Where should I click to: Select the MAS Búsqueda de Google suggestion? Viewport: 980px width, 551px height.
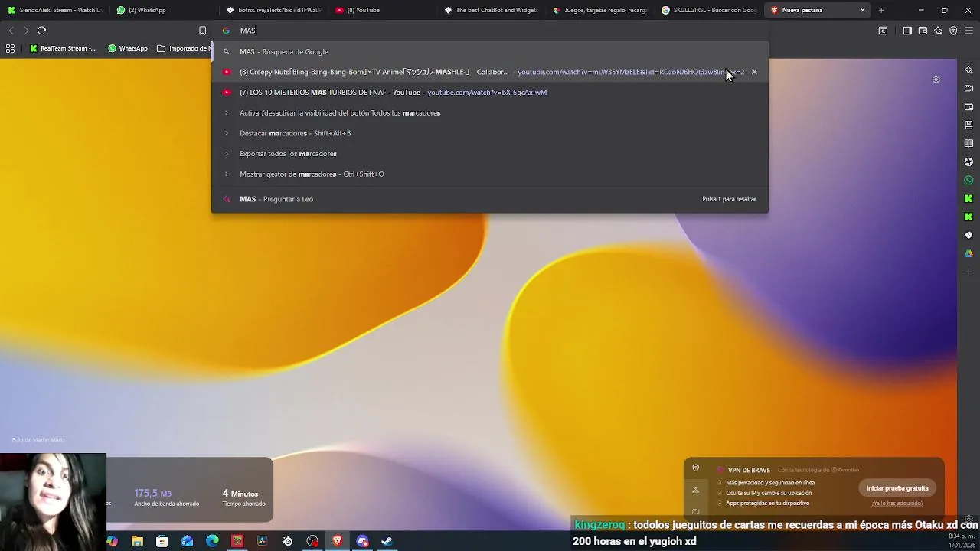490,51
